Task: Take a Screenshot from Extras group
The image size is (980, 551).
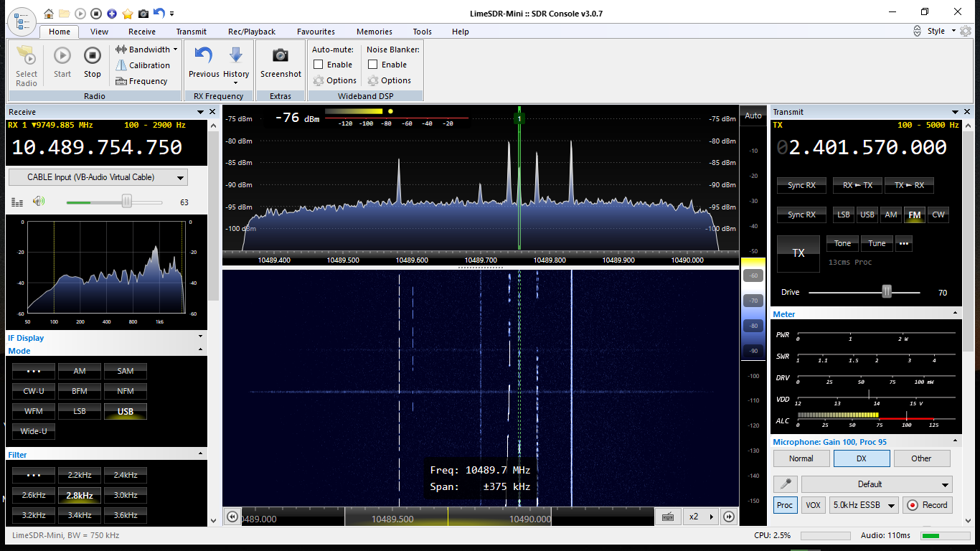Action: point(281,62)
